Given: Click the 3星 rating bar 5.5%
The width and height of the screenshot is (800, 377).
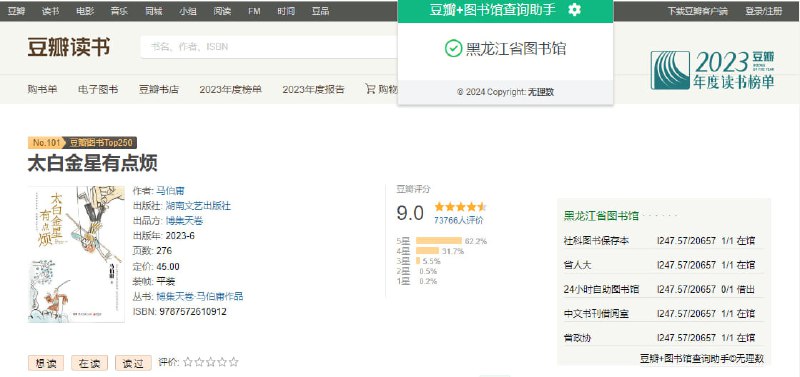Looking at the screenshot, I should (418, 261).
